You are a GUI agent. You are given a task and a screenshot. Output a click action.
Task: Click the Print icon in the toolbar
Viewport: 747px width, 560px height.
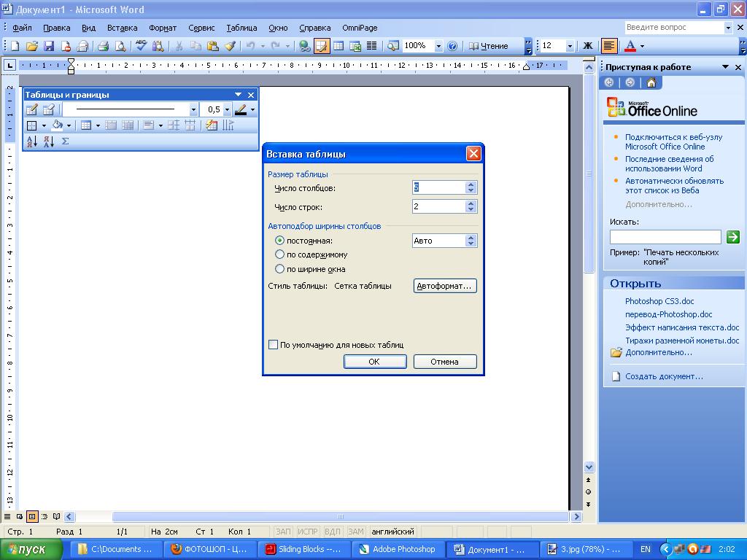[103, 46]
